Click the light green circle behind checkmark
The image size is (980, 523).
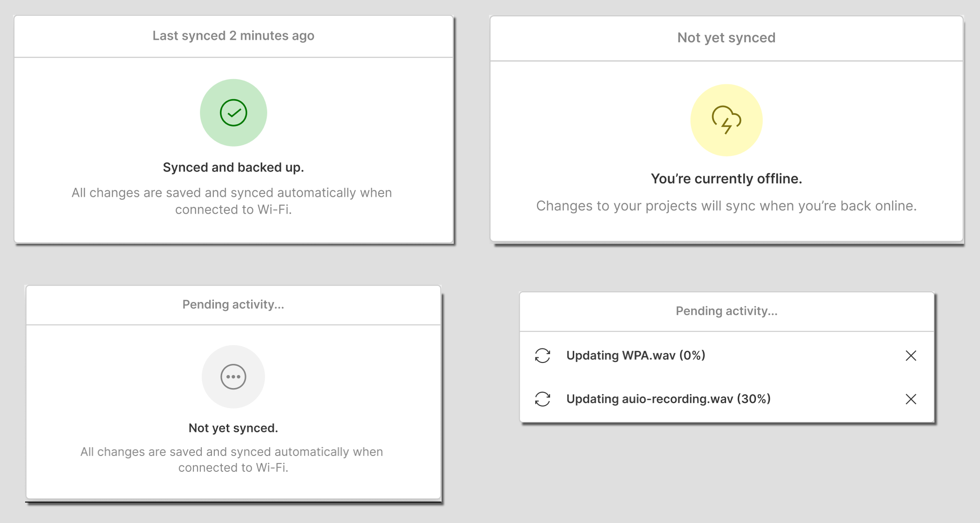pos(233,113)
